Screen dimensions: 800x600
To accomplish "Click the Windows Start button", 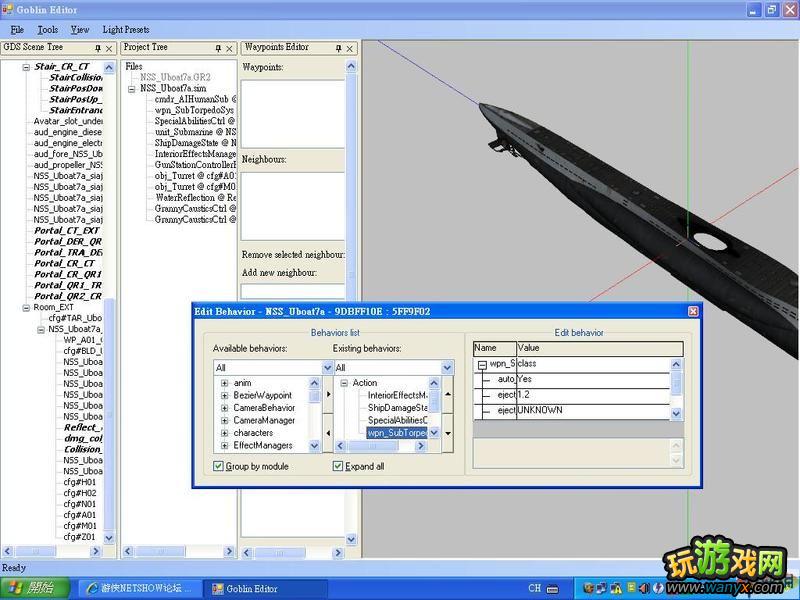I will tap(30, 588).
